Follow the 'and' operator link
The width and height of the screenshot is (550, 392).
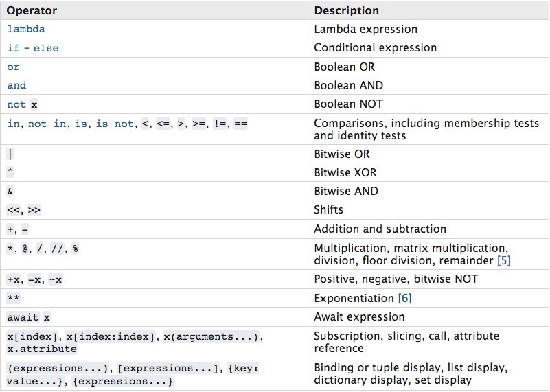point(16,86)
